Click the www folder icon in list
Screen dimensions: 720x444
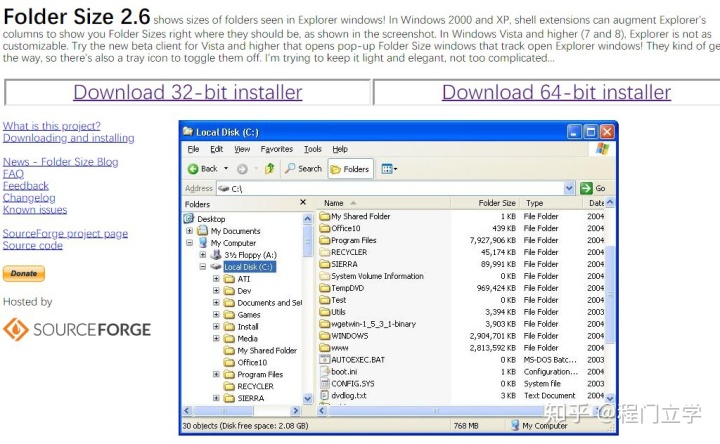tap(325, 348)
